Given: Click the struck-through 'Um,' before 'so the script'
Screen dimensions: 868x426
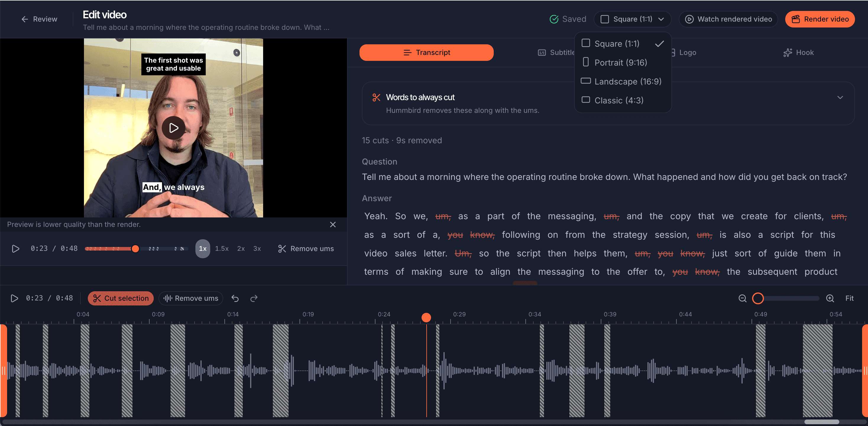Looking at the screenshot, I should point(463,253).
